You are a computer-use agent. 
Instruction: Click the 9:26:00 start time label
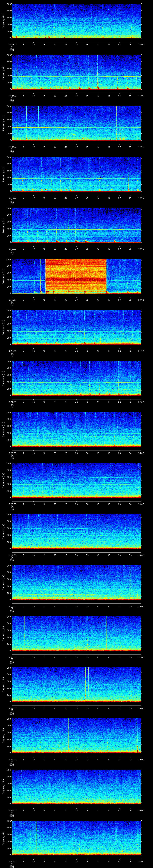click(12, 657)
